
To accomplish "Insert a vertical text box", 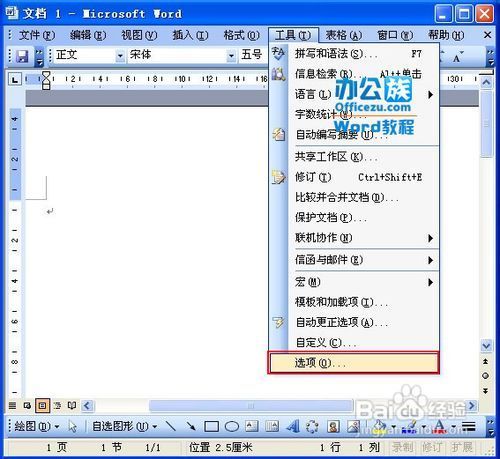I will pyautogui.click(x=272, y=426).
